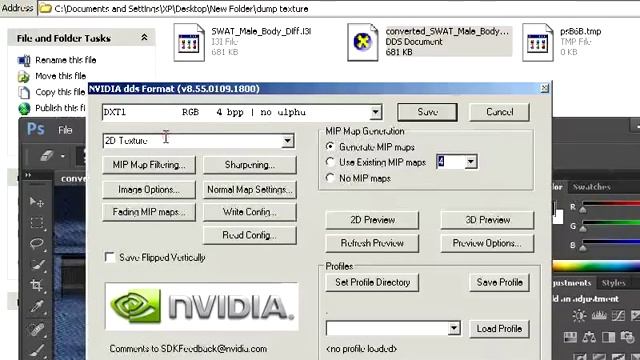
Task: Open Image Options dialog
Action: tap(149, 190)
